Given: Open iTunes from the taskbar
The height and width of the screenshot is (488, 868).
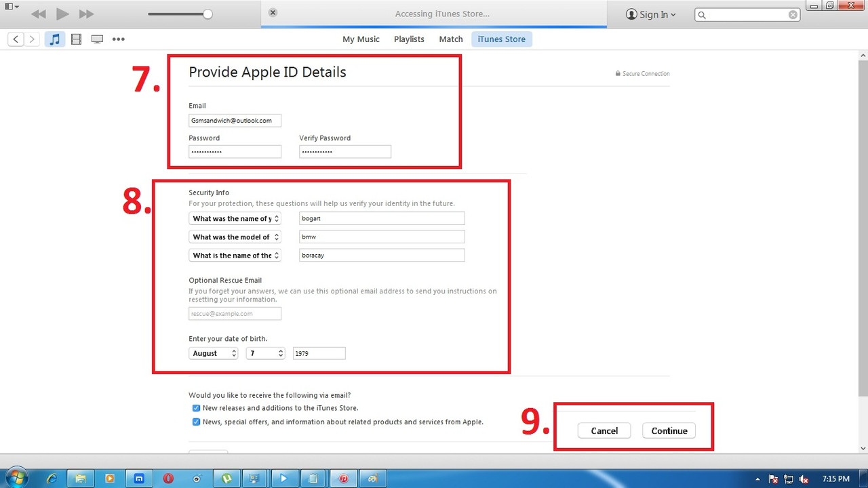Looking at the screenshot, I should 344,478.
